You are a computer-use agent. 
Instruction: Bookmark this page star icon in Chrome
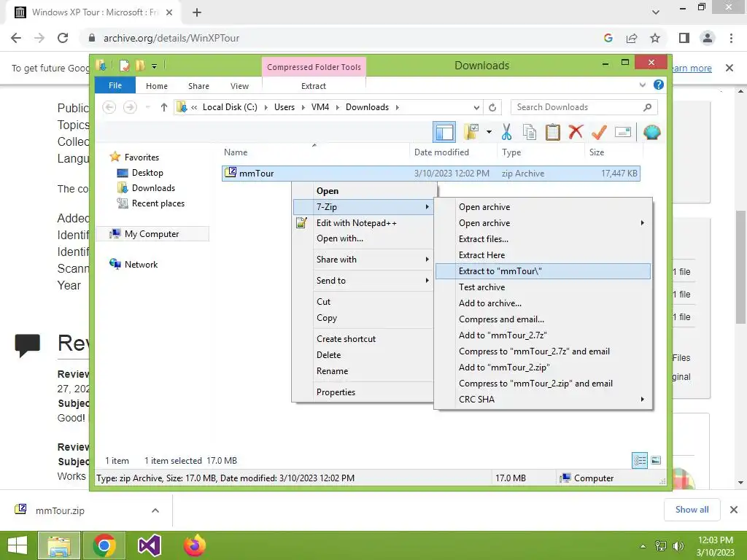coord(655,38)
